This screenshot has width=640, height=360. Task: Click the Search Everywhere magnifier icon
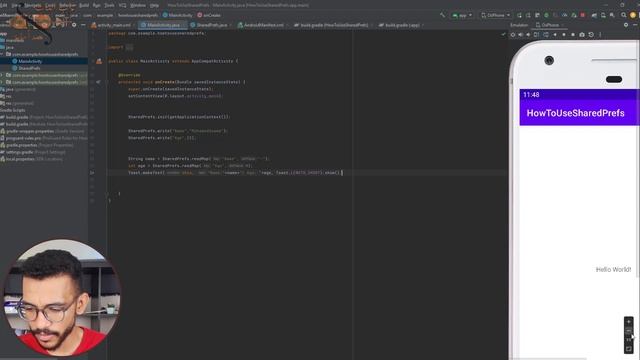point(624,15)
